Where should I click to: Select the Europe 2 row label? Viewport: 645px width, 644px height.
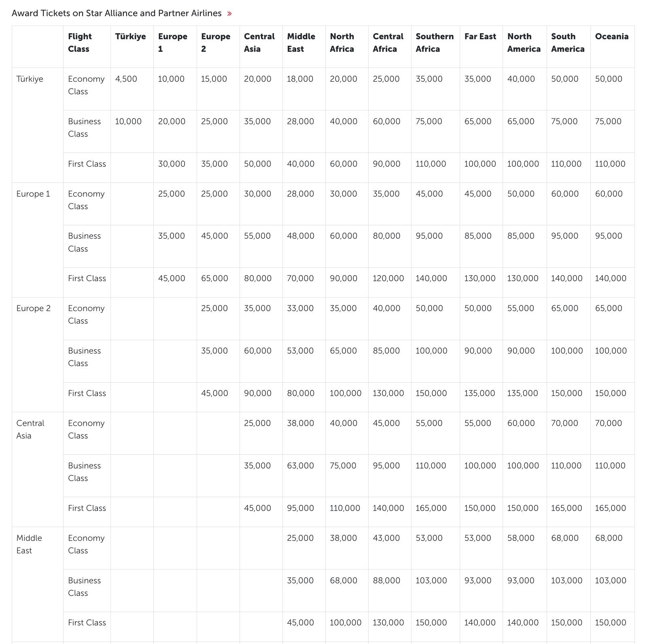click(34, 308)
